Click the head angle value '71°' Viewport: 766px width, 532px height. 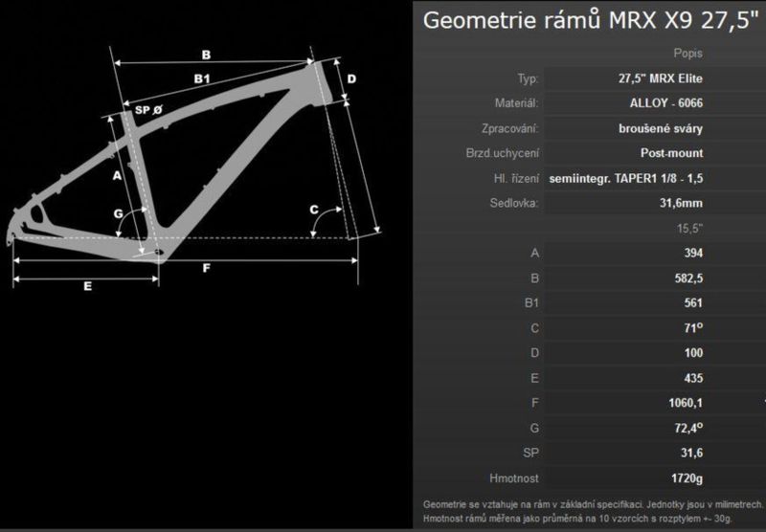[x=693, y=328]
